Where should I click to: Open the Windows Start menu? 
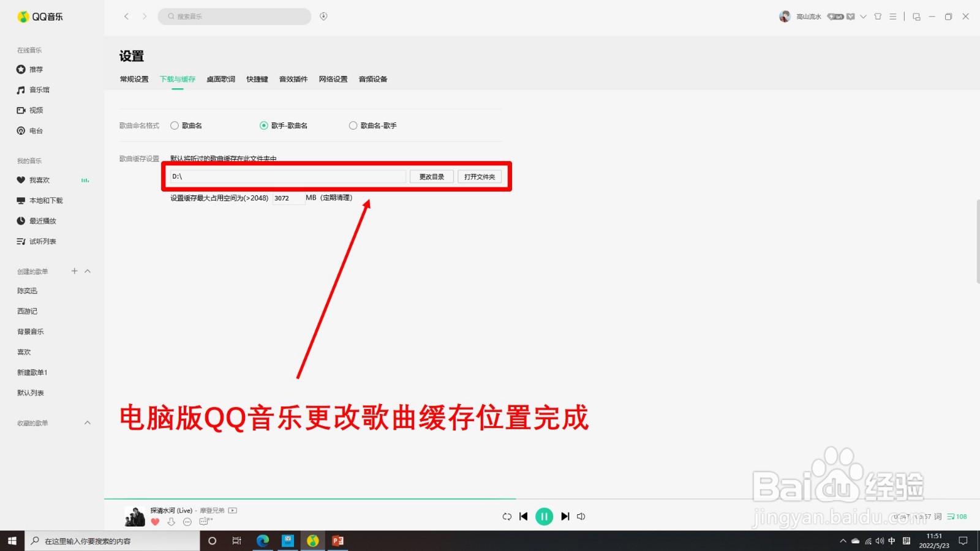[12, 541]
